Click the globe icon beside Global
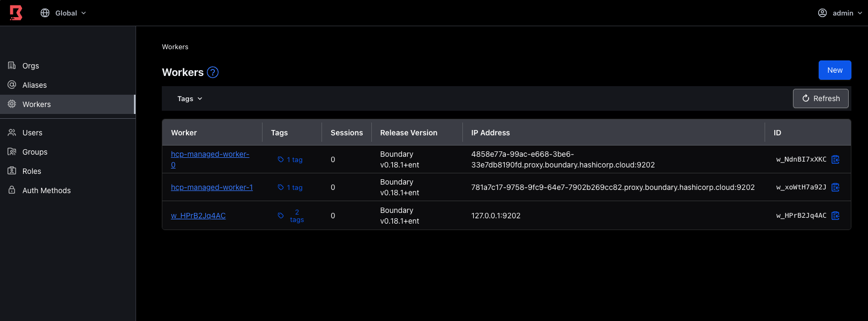This screenshot has width=868, height=321. [x=45, y=13]
